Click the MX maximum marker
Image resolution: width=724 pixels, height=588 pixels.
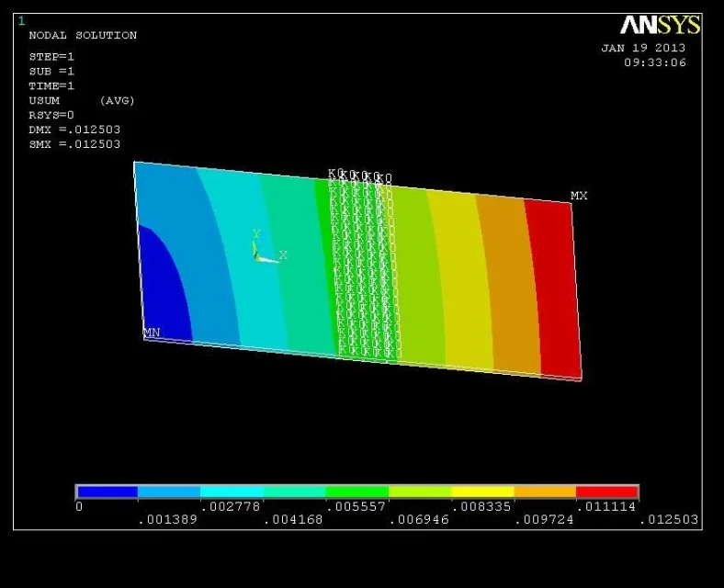pos(579,196)
